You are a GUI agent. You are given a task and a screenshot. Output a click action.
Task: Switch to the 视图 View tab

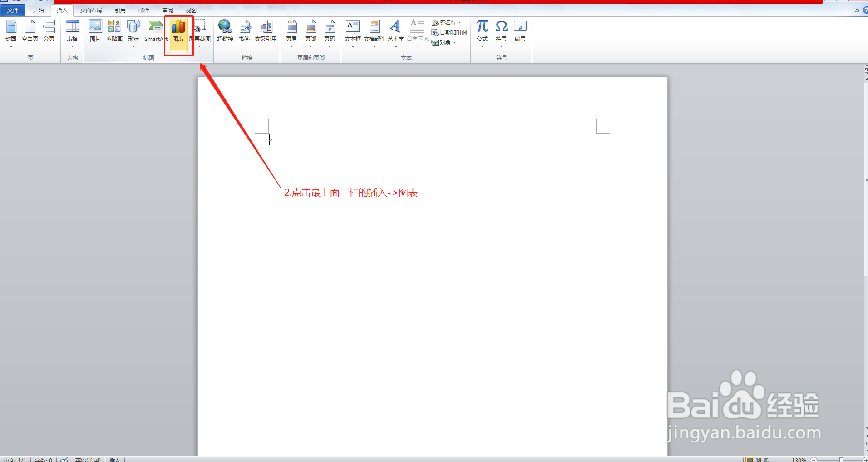[x=191, y=10]
